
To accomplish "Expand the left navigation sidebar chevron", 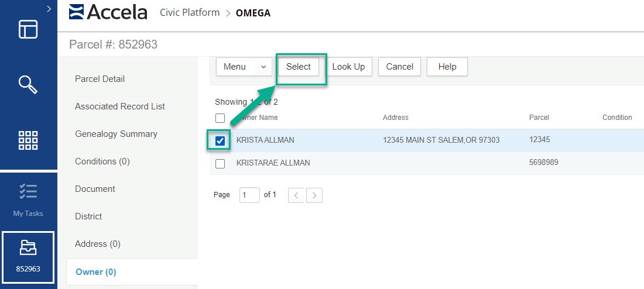I will (49, 9).
